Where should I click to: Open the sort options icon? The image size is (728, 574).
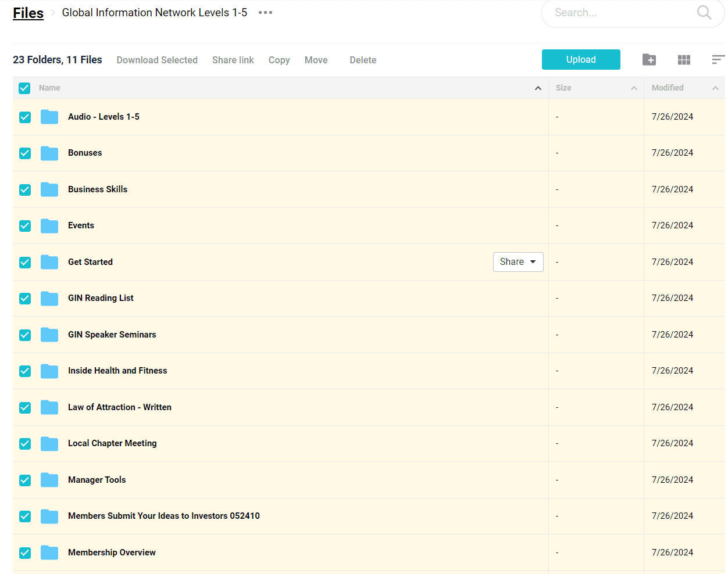[718, 59]
